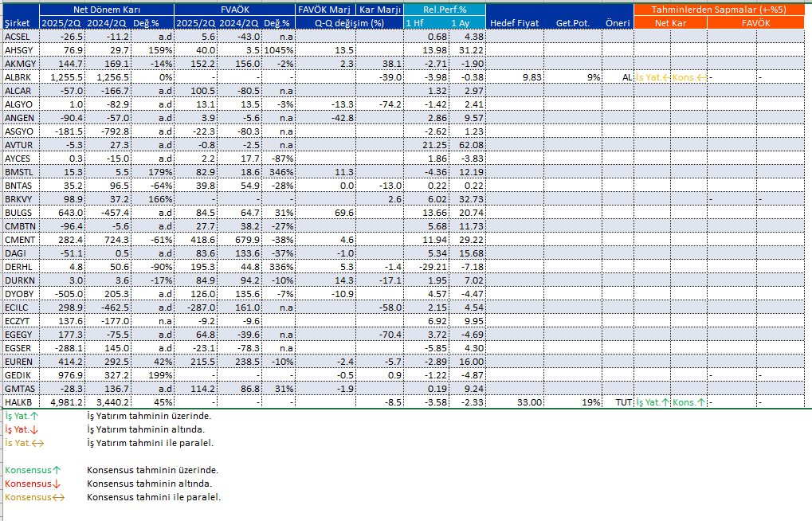The image size is (812, 521).
Task: Select the EUREN ticker cell
Action: pos(18,362)
